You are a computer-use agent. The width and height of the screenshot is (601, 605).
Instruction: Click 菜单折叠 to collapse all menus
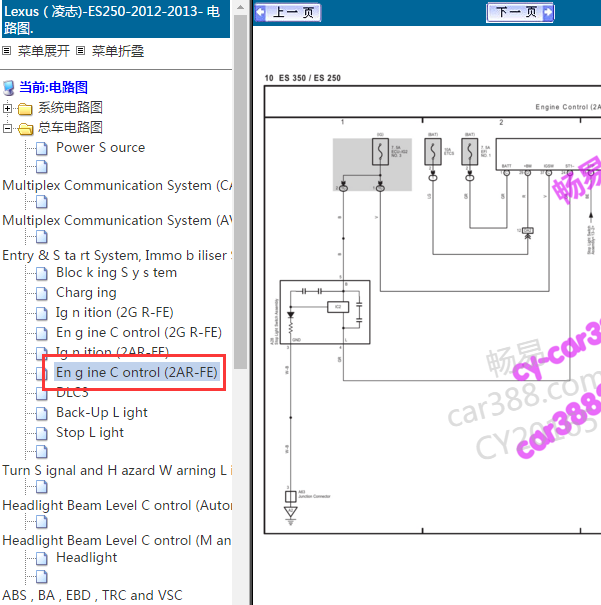click(x=118, y=51)
